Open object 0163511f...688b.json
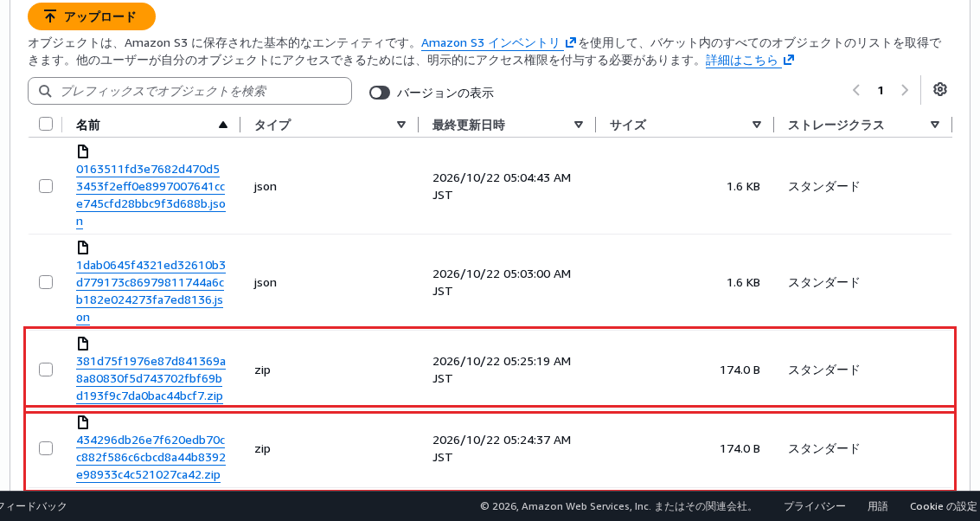Viewport: 980px width, 521px height. click(151, 195)
